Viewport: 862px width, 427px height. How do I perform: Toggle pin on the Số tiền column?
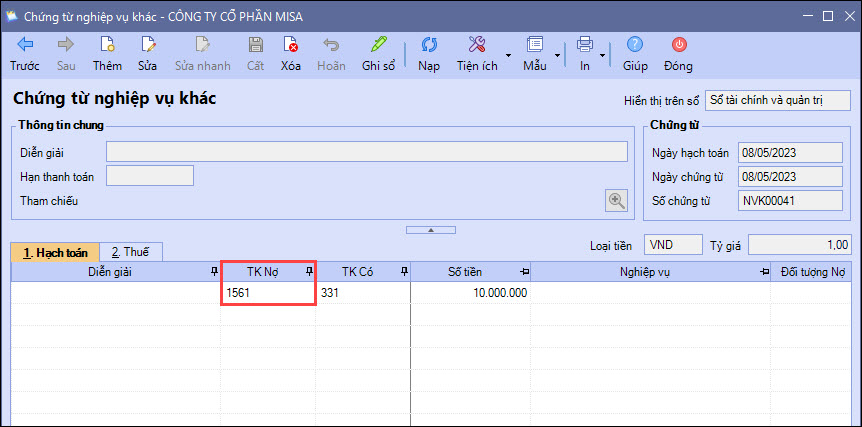click(523, 271)
